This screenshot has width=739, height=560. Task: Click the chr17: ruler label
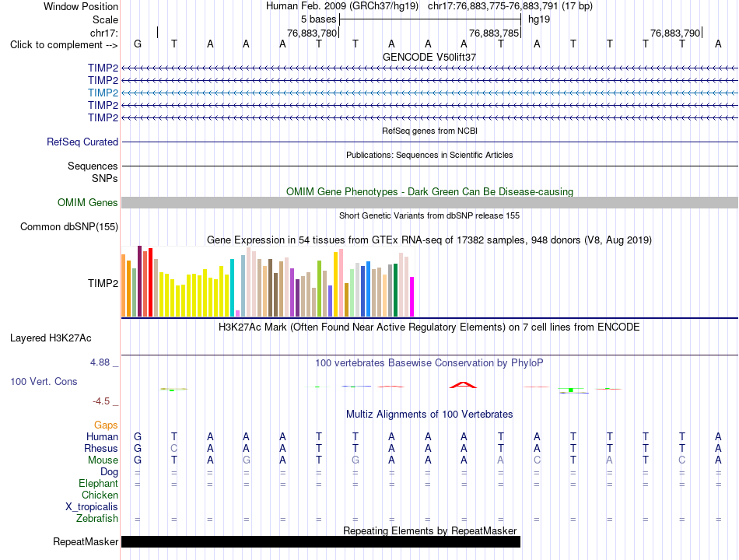coord(104,33)
